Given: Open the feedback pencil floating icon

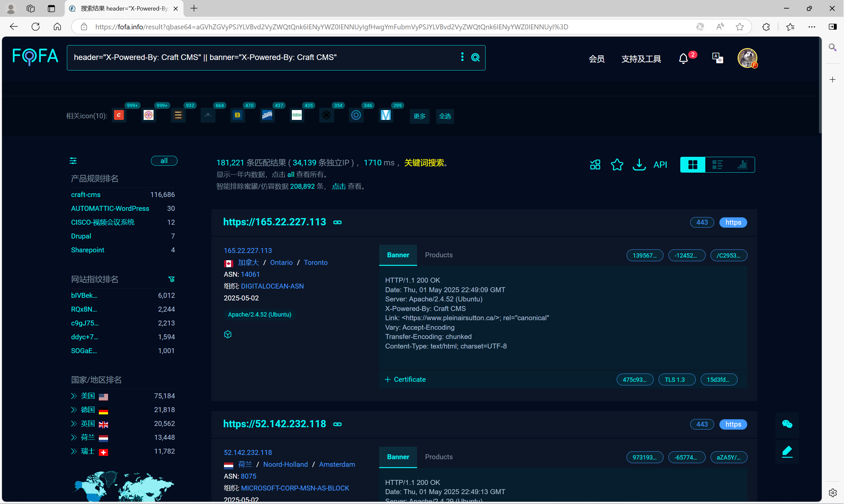Looking at the screenshot, I should [787, 452].
